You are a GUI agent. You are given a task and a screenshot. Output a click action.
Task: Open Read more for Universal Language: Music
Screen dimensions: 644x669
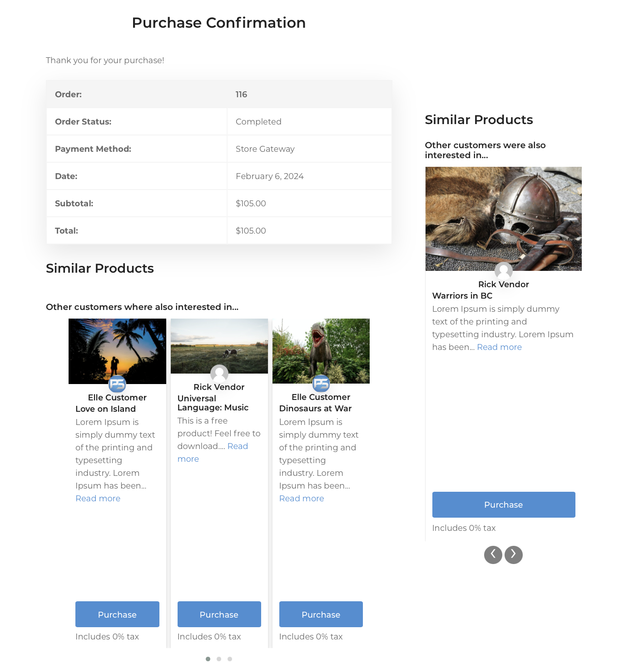pos(238,446)
